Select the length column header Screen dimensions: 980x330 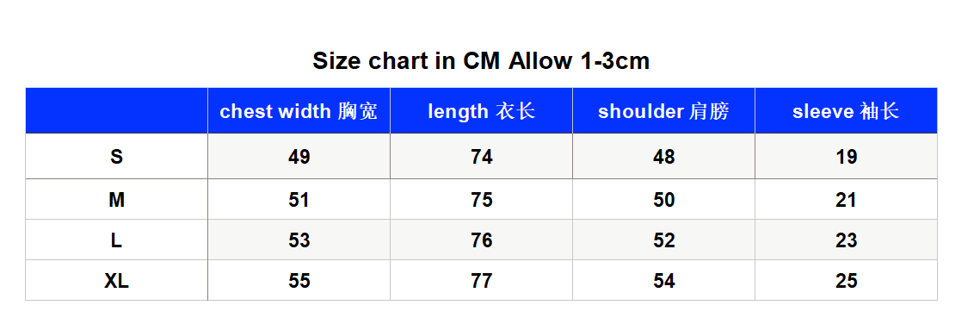481,111
